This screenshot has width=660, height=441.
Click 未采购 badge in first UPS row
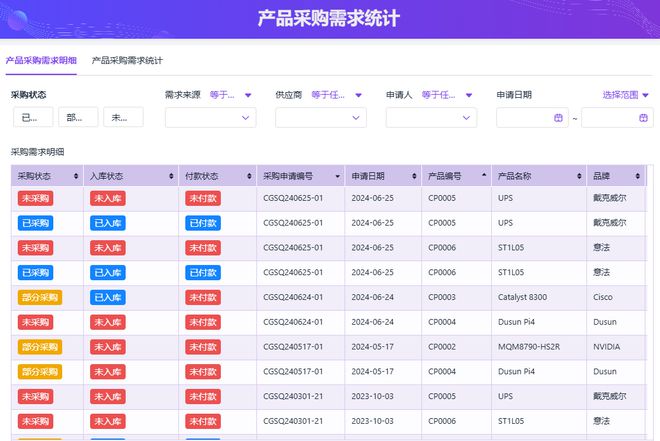click(x=35, y=198)
